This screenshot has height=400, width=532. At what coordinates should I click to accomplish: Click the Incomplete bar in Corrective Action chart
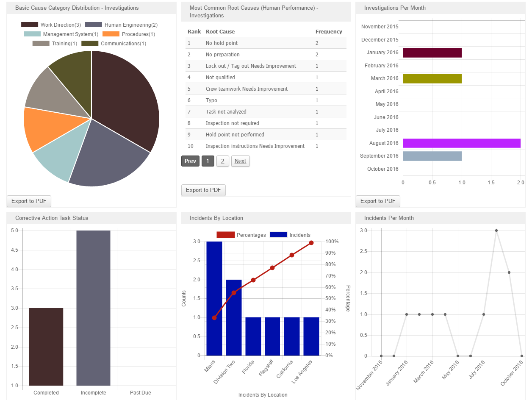point(93,308)
